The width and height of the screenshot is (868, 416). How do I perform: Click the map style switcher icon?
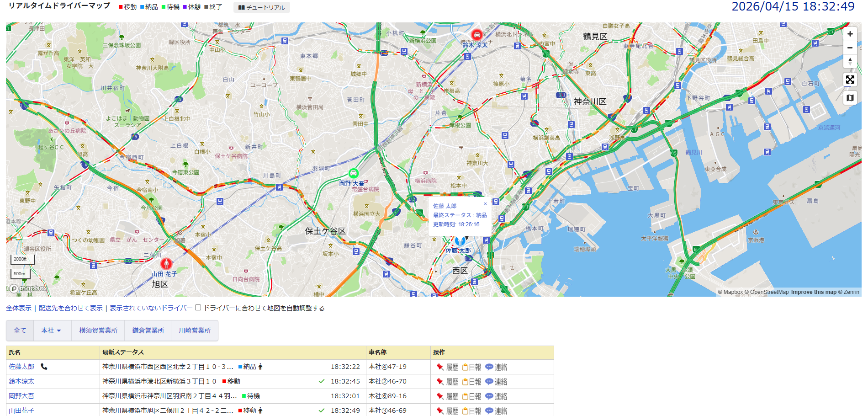(850, 98)
